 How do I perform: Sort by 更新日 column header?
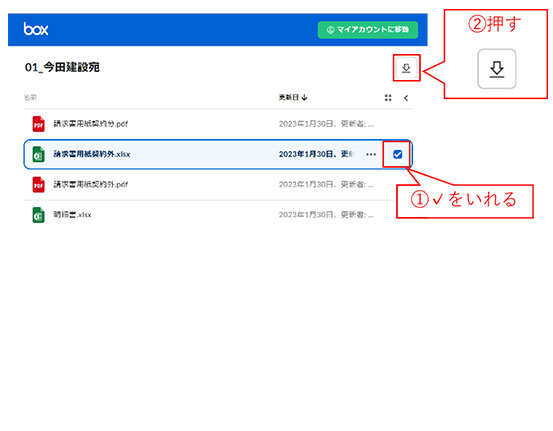293,97
